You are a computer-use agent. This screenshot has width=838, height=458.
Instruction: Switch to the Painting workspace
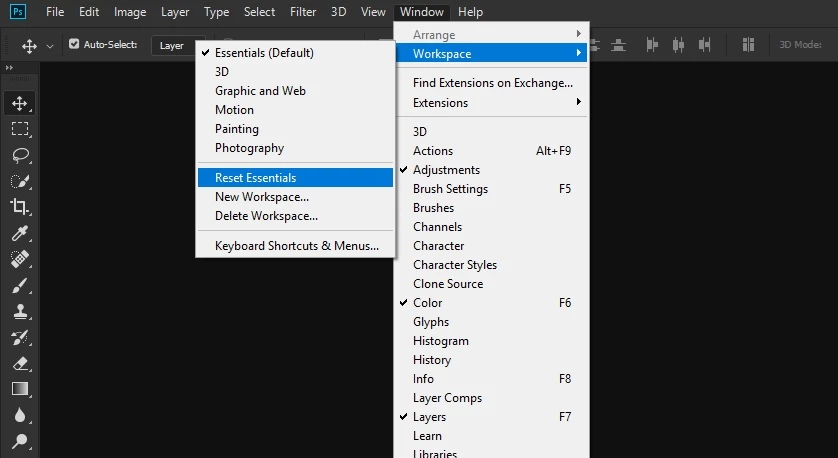[x=295, y=129]
